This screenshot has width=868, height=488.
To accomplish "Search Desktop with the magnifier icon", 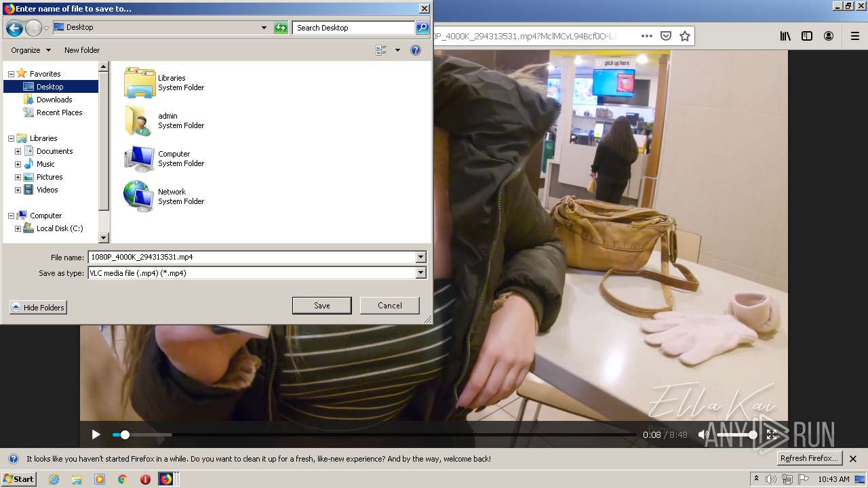I will click(x=422, y=28).
